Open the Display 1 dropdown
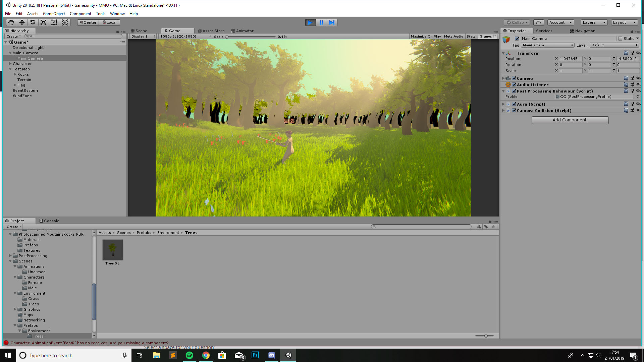 click(143, 37)
